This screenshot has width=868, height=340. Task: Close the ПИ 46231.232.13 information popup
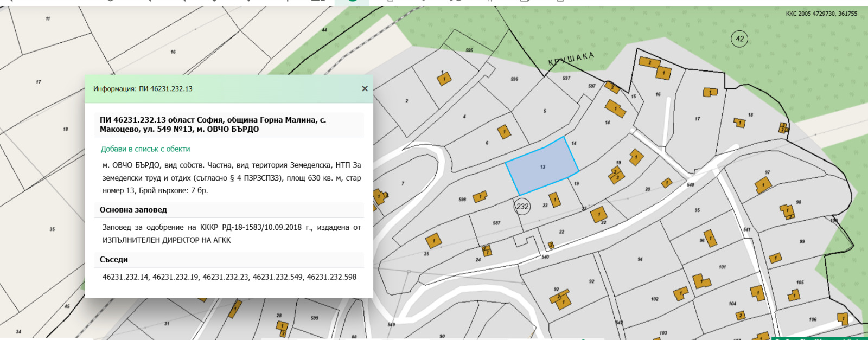pyautogui.click(x=365, y=88)
